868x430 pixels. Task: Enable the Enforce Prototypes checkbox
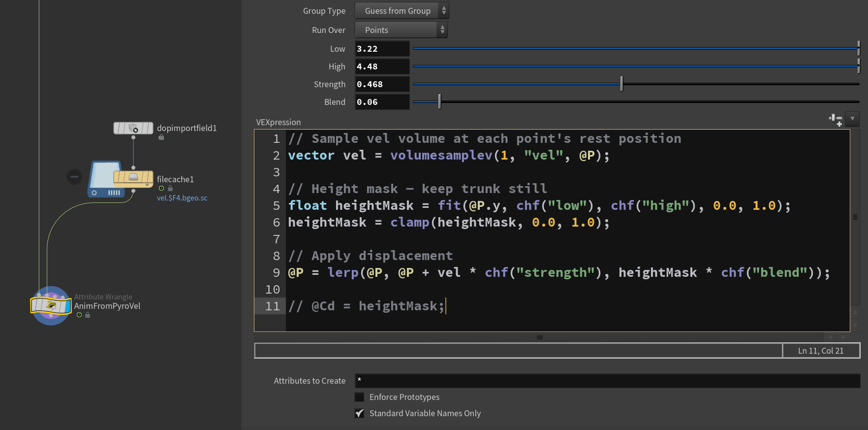pyautogui.click(x=360, y=397)
